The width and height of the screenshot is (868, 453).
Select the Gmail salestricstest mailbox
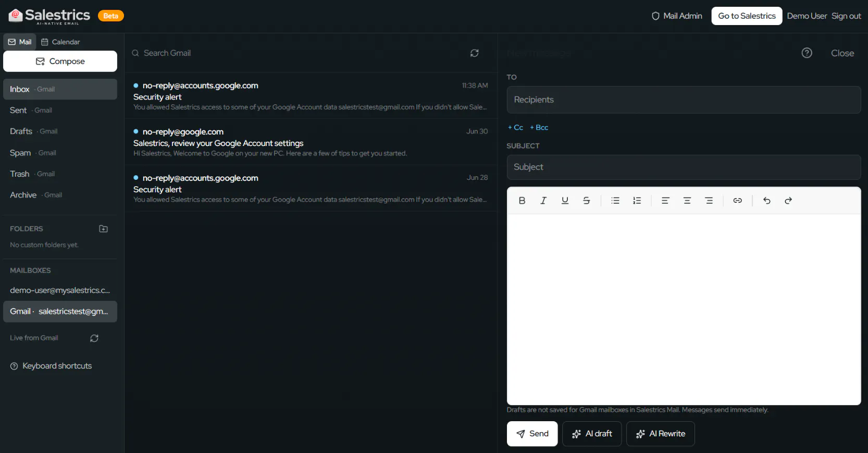60,311
